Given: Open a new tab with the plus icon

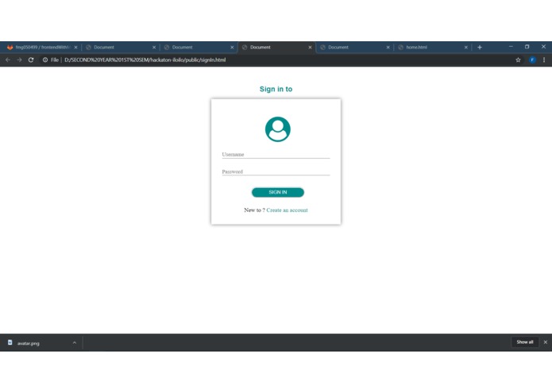Looking at the screenshot, I should click(480, 47).
